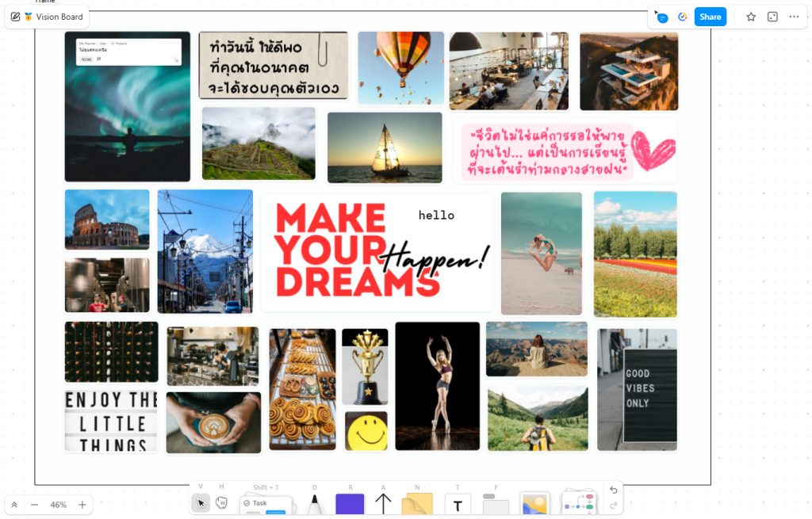Select the paperclip Thai quote note

[273, 65]
